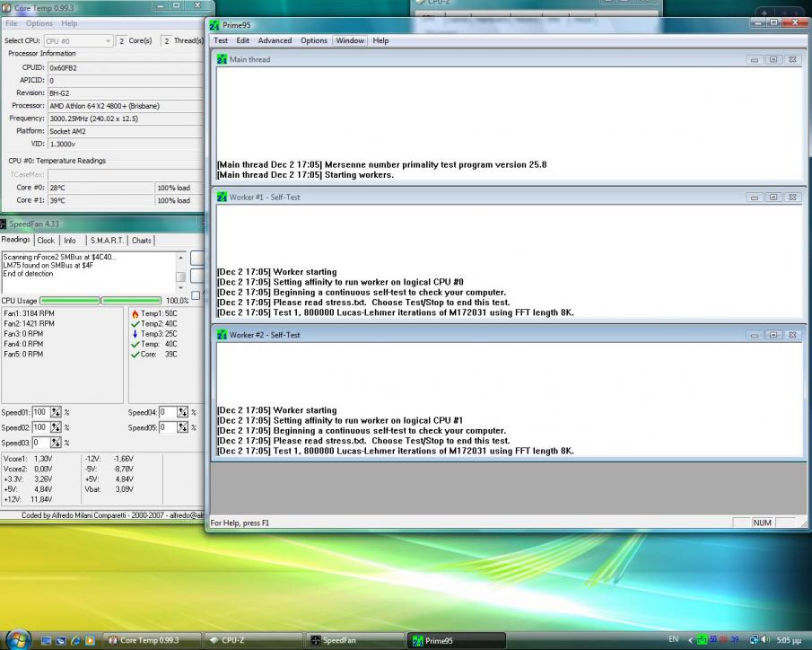The image size is (812, 650).
Task: Adjust Speed05 spinner arrows
Action: tap(182, 427)
